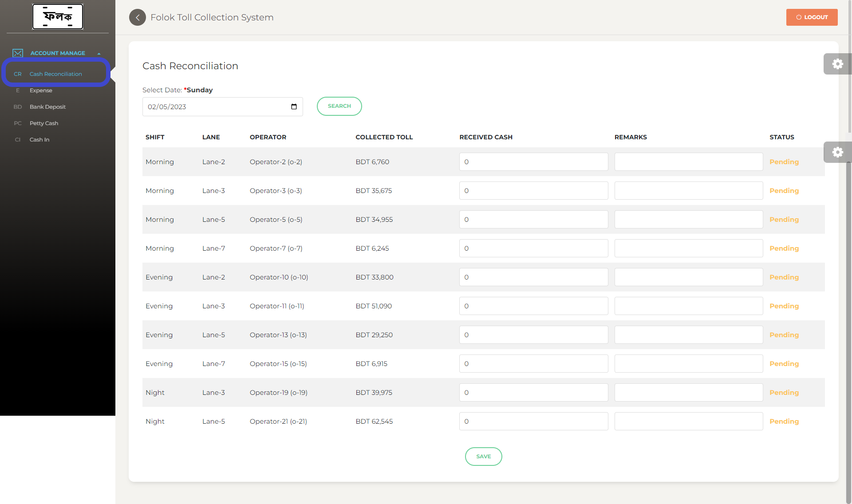Click remarks field for Operator-2 row

pos(689,162)
